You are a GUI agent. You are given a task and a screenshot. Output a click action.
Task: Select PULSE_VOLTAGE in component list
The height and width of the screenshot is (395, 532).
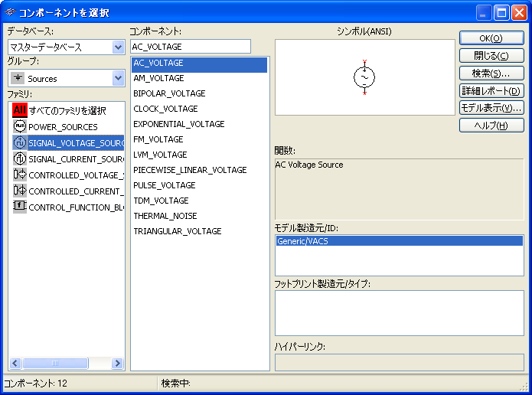164,185
